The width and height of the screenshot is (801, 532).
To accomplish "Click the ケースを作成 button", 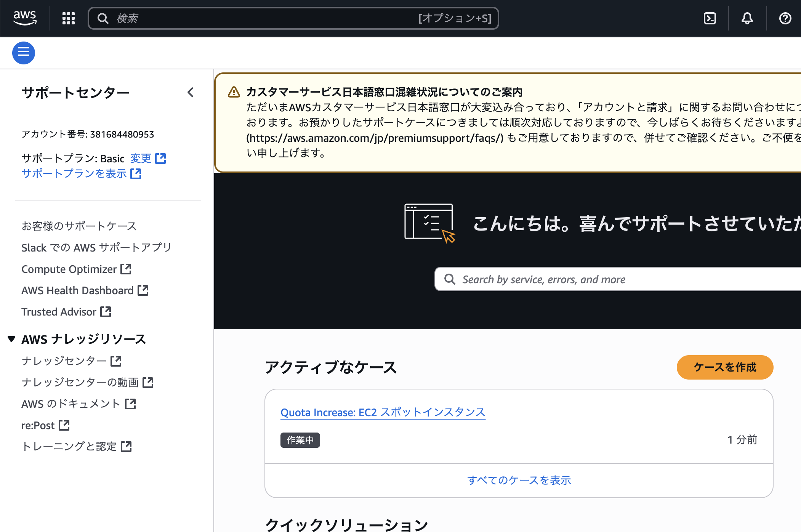I will 725,367.
